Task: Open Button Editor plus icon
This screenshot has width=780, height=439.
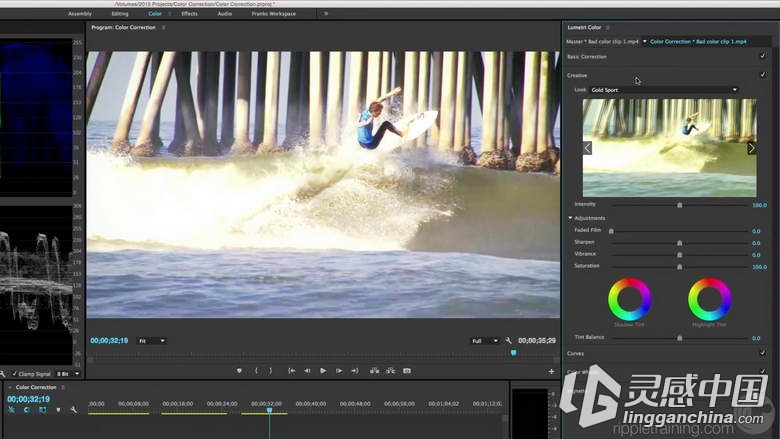Action: tap(551, 371)
